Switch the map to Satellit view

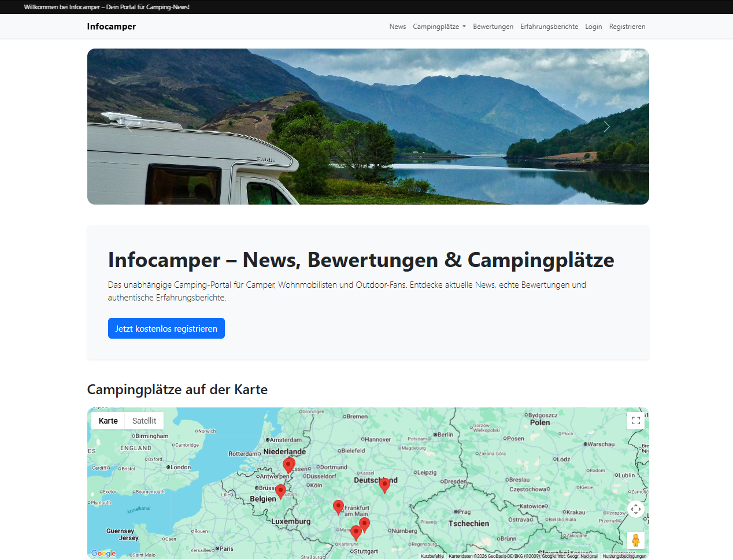pos(144,421)
